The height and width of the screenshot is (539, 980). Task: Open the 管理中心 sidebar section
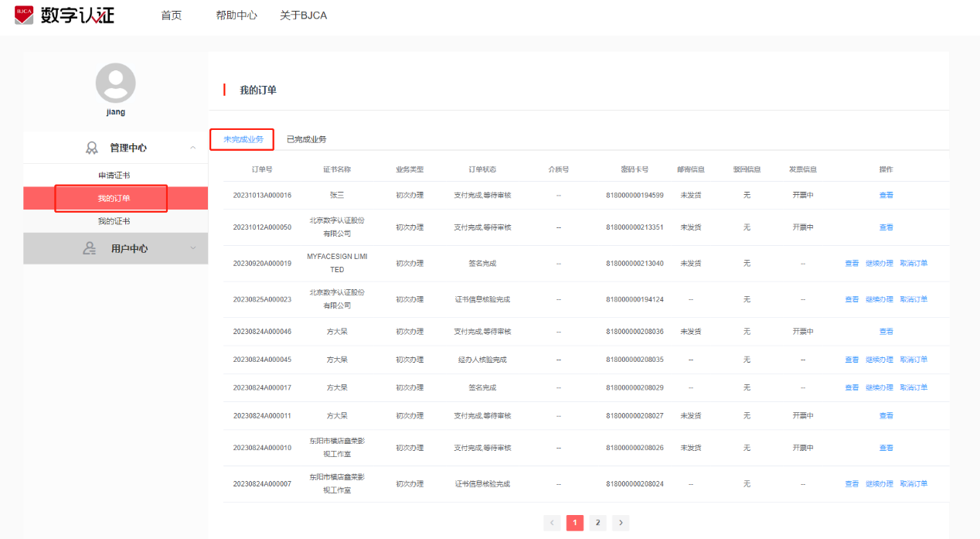pyautogui.click(x=115, y=148)
